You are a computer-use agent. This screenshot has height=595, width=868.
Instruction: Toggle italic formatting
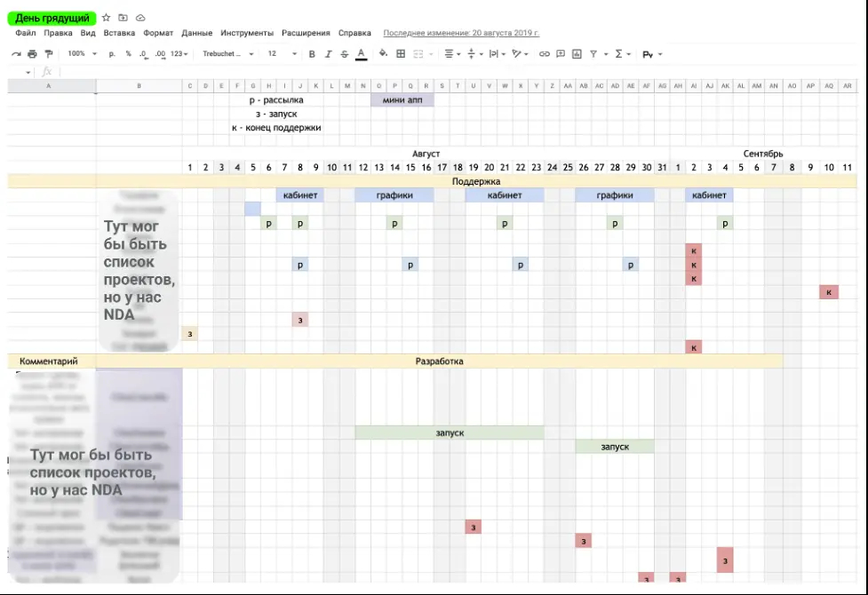[x=328, y=53]
